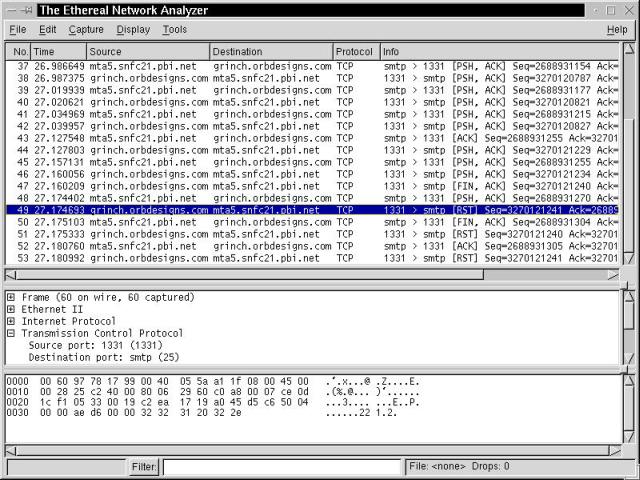Expand the Frame tree node
640x480 pixels.
[11, 298]
